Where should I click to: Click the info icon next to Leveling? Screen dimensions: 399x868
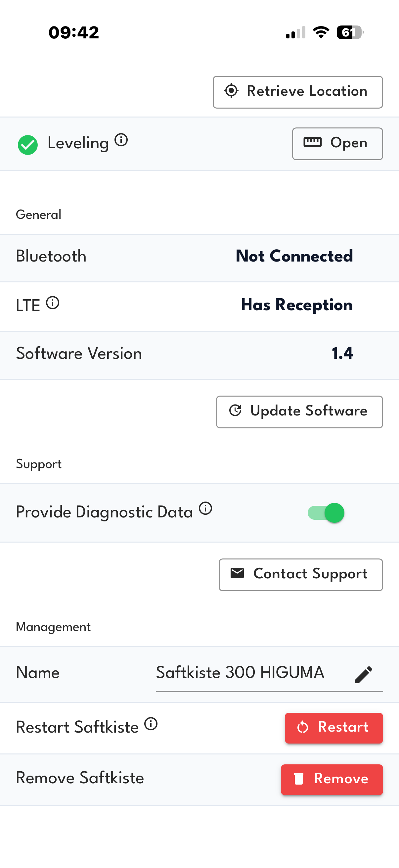(121, 139)
